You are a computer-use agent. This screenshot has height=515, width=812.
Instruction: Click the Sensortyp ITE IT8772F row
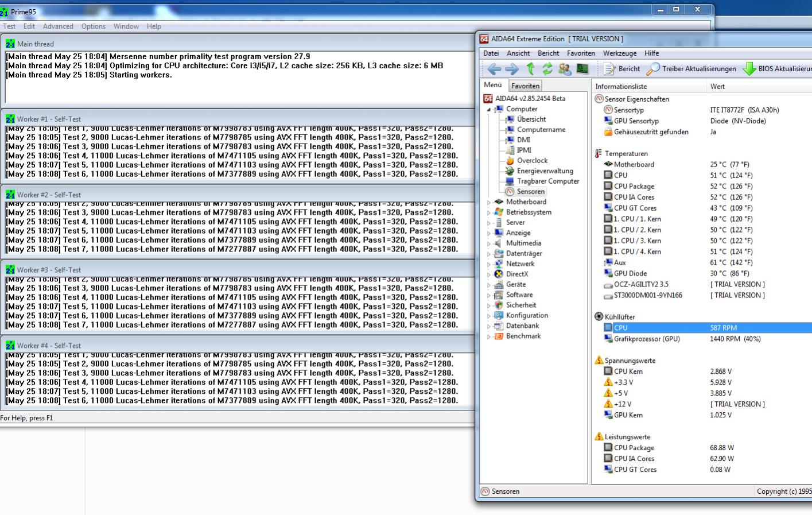[707, 110]
